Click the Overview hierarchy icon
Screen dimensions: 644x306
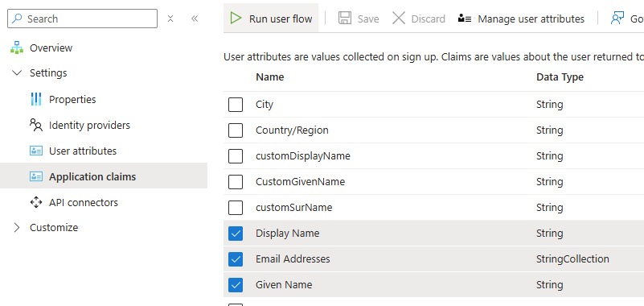pyautogui.click(x=17, y=48)
